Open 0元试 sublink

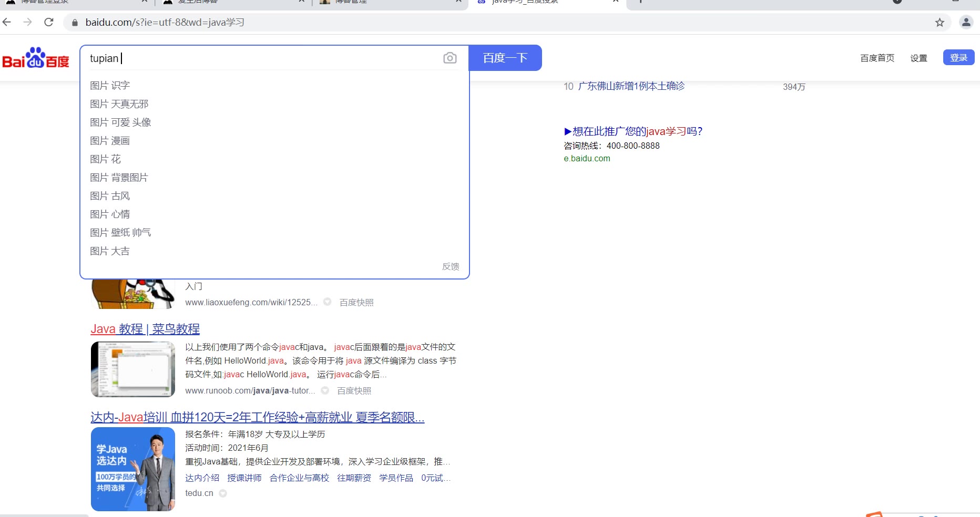coord(435,478)
